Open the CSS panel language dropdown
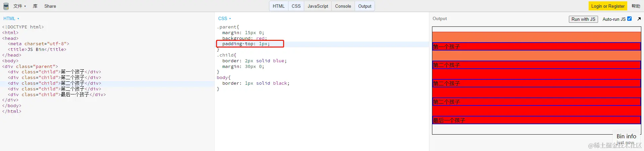Image resolution: width=644 pixels, height=151 pixels. 224,18
